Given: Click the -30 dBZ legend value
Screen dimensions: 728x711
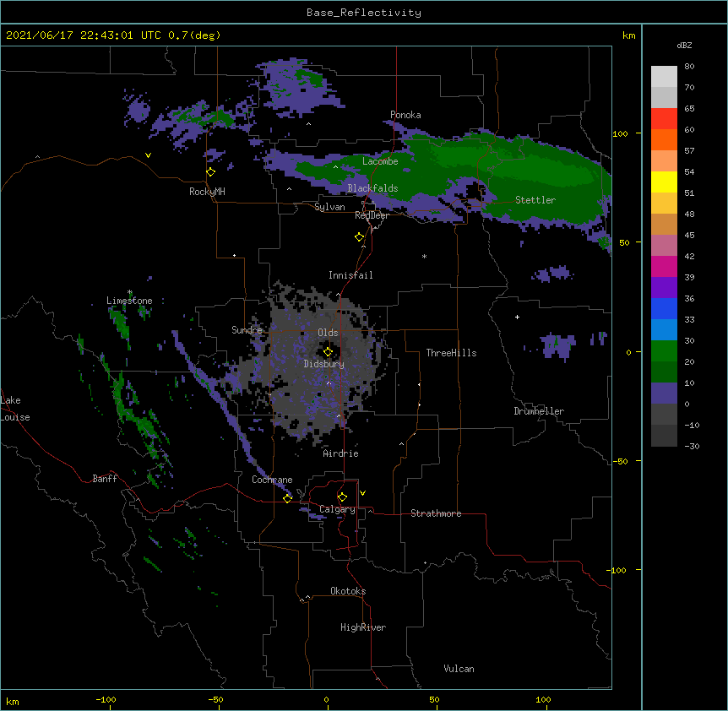Looking at the screenshot, I should [x=692, y=447].
